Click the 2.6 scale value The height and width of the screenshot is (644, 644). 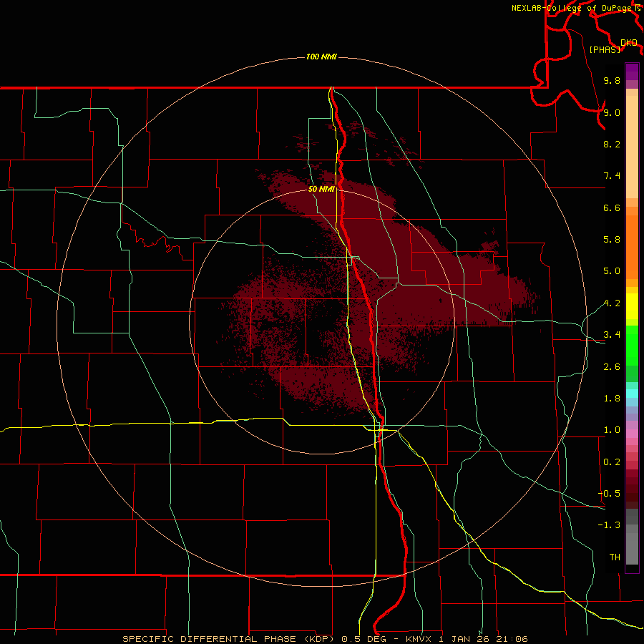[x=612, y=367]
